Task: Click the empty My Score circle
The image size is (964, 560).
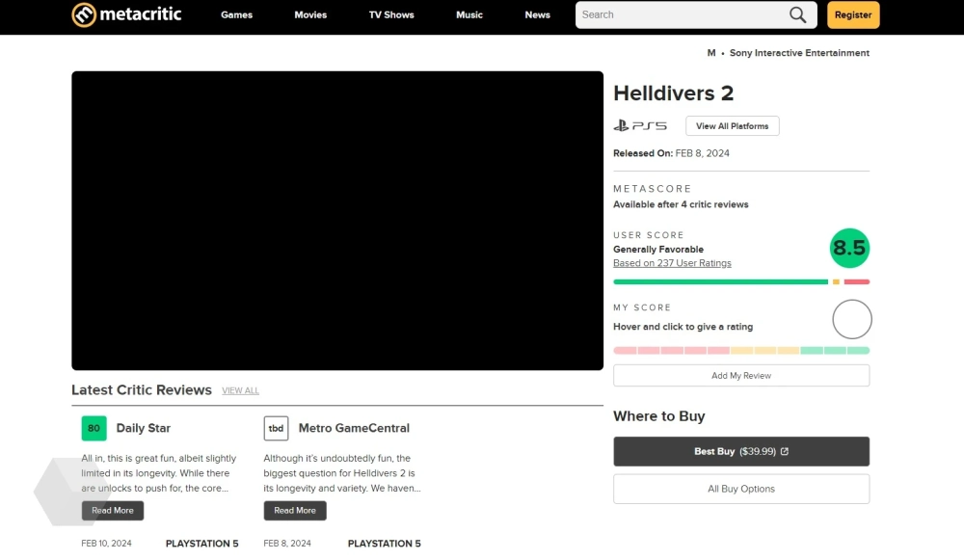Action: [851, 320]
